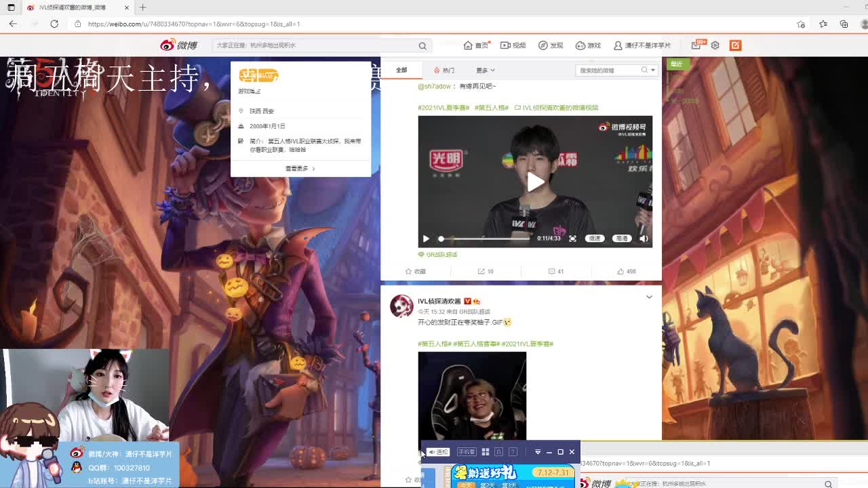Image resolution: width=868 pixels, height=488 pixels.
Task: Open the 倍速 playback speed option
Action: click(595, 239)
